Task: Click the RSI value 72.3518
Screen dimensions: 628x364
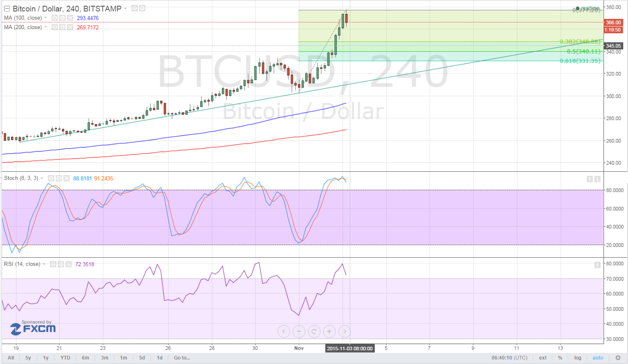Action: pos(85,264)
